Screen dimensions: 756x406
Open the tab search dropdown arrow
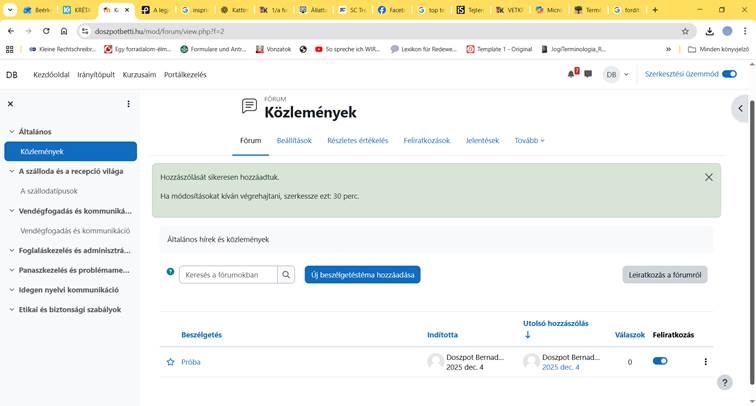click(x=10, y=10)
